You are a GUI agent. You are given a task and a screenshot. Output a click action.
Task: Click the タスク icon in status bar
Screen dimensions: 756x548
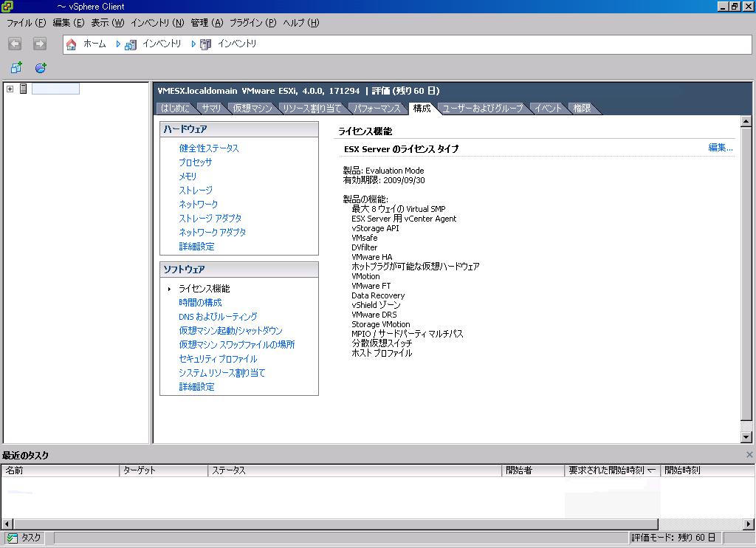12,538
